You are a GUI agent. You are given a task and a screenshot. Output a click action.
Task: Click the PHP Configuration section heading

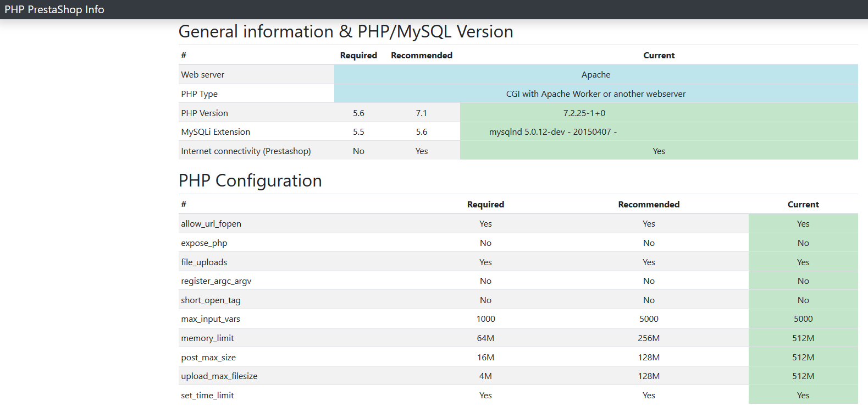[x=250, y=181]
